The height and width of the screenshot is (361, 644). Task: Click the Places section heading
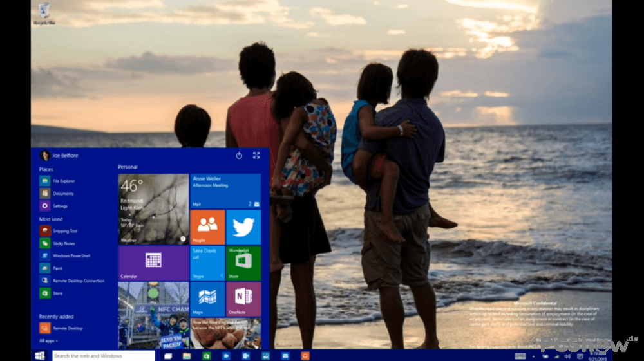46,169
